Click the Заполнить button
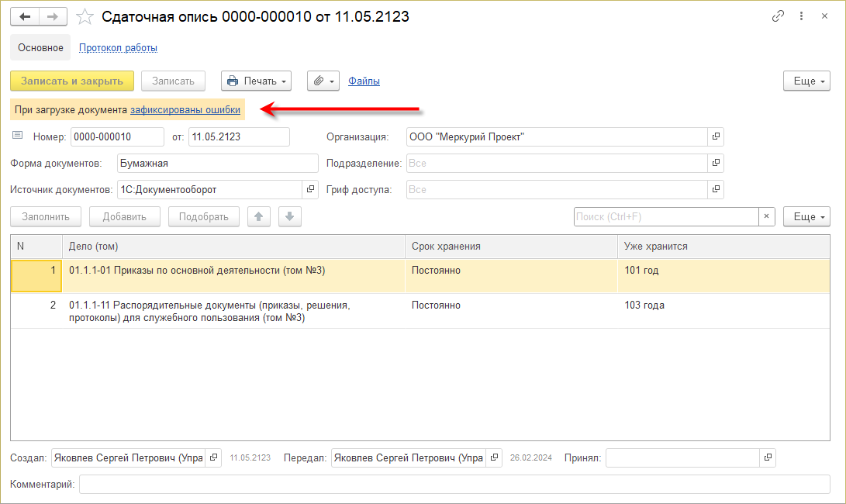The height and width of the screenshot is (504, 846). click(x=46, y=216)
